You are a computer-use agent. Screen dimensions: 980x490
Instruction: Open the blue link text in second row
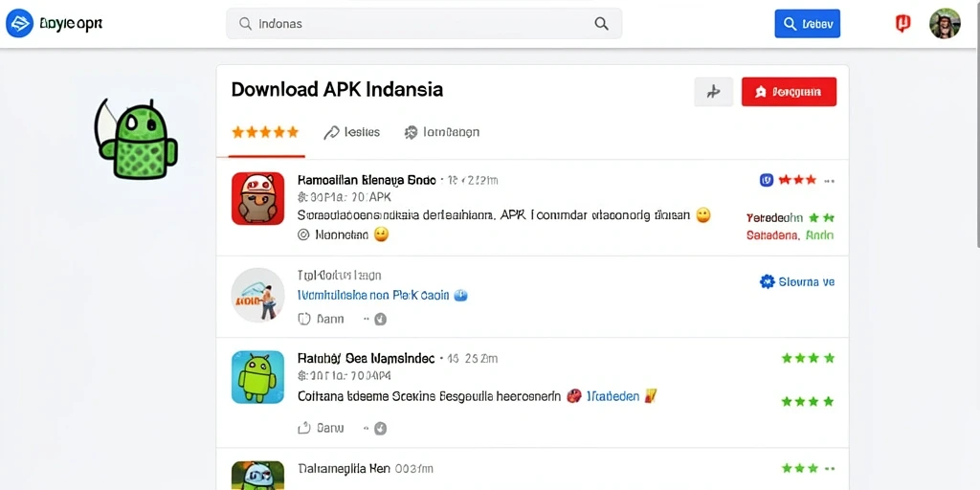click(x=374, y=295)
